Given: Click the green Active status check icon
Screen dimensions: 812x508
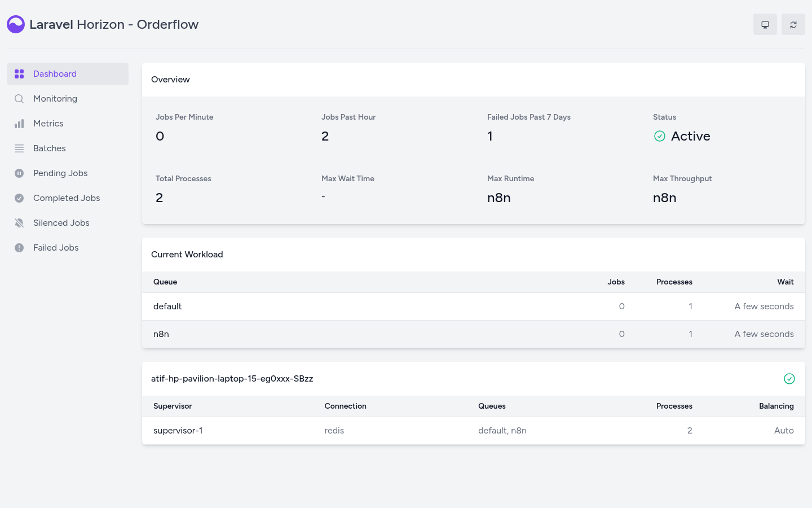Looking at the screenshot, I should click(x=660, y=136).
